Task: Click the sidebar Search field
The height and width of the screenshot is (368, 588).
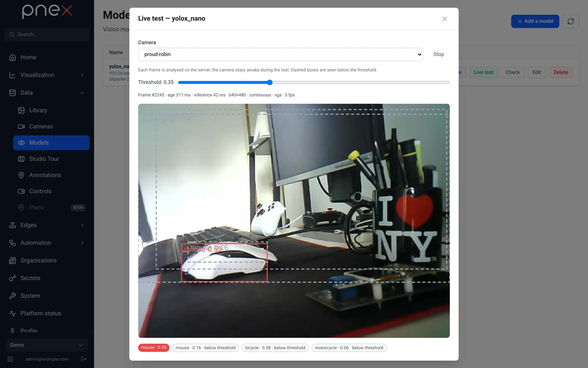Action: [47, 34]
